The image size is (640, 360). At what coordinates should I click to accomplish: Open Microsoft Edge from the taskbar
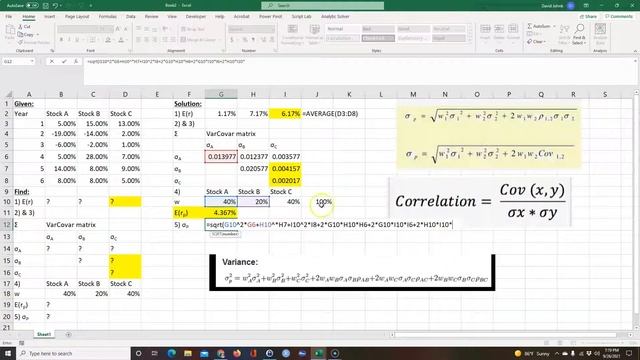coord(171,353)
